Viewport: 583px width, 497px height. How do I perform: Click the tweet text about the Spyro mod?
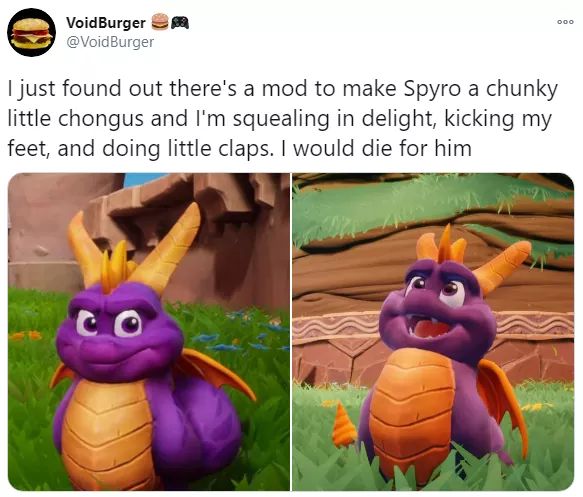pos(283,119)
